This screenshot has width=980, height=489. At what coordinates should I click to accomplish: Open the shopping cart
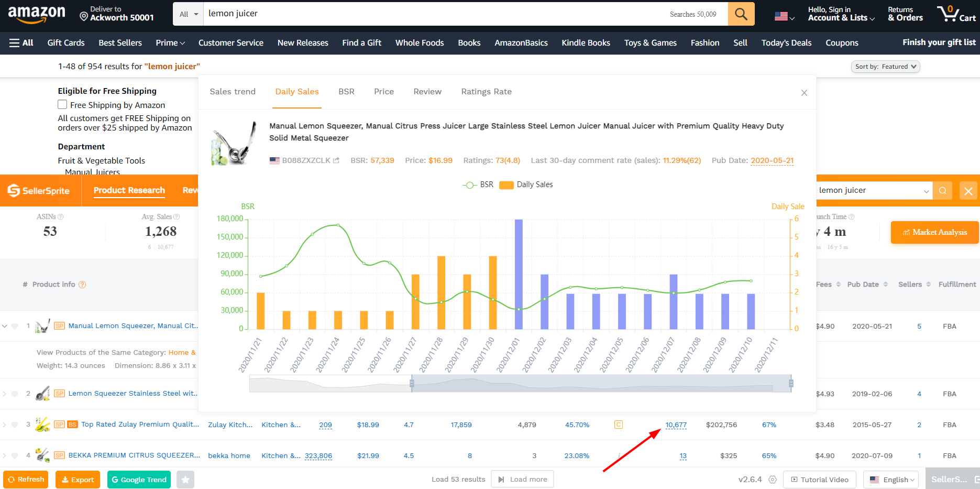tap(956, 14)
